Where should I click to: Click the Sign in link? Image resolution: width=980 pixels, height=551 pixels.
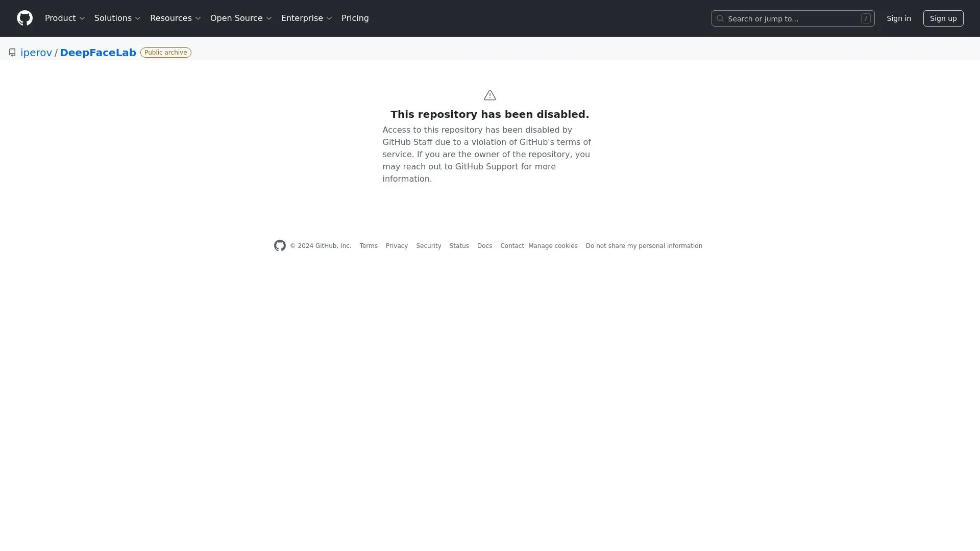898,18
